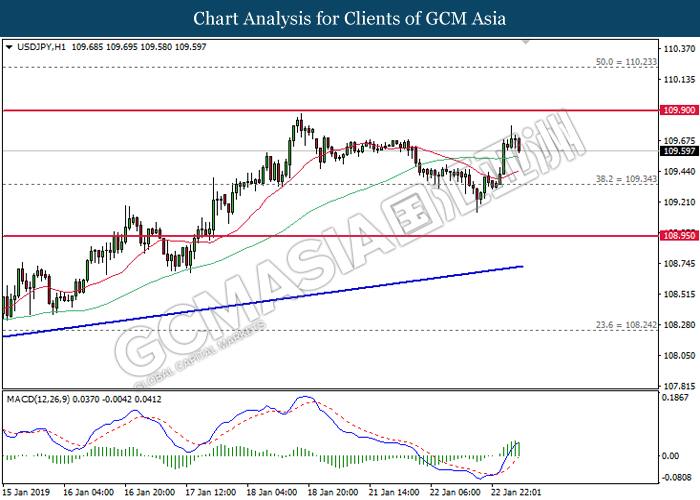Click the MACD values 0.0370 -0.0042 0.0412

click(x=117, y=399)
